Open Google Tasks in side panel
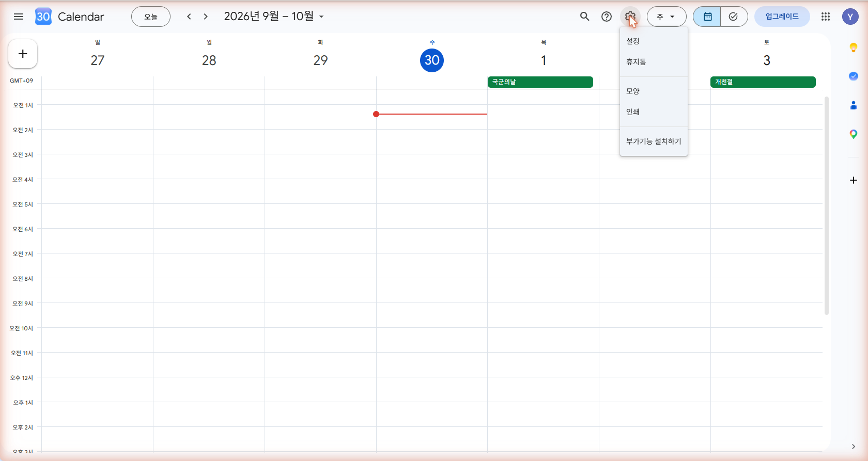Viewport: 868px width, 461px height. click(854, 76)
